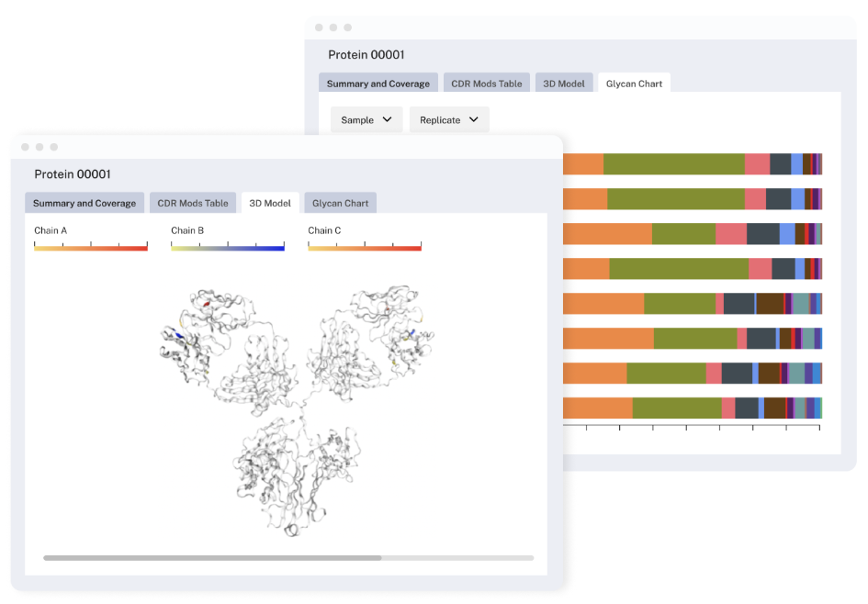This screenshot has height=604, width=868.
Task: Click the olive green segment in top bar
Action: pos(673,164)
